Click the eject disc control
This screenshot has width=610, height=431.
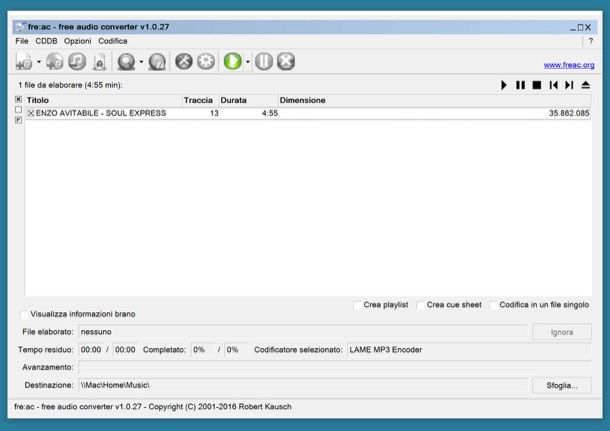(585, 85)
